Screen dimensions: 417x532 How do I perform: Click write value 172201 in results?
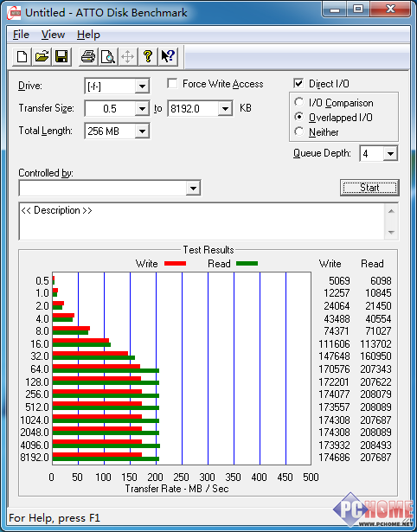pyautogui.click(x=334, y=382)
